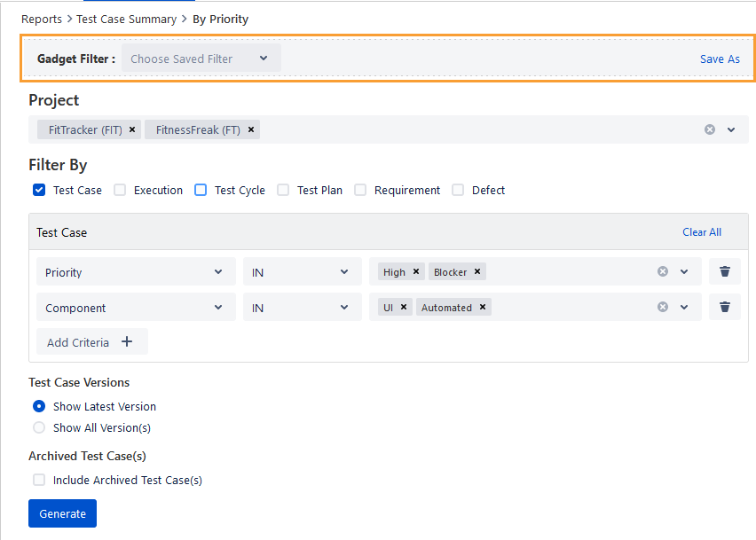
Task: Check Include Archived Test Case(s)
Action: (x=39, y=480)
